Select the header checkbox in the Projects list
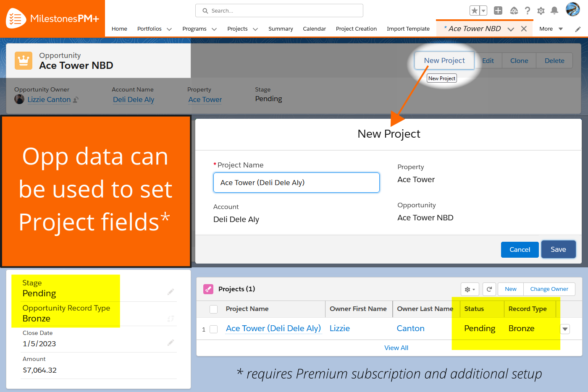The width and height of the screenshot is (588, 392). 213,309
